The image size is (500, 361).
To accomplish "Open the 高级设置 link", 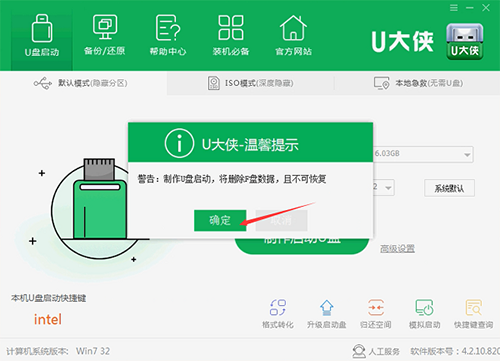I will point(397,248).
